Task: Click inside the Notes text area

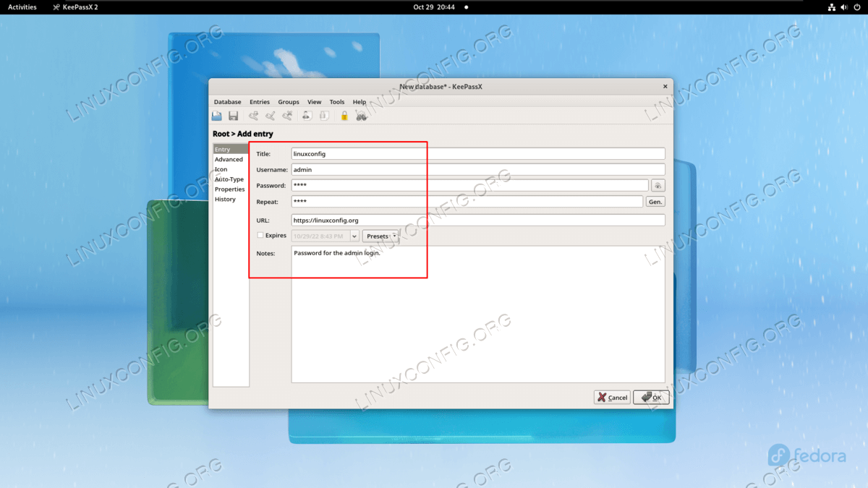Action: (478, 314)
